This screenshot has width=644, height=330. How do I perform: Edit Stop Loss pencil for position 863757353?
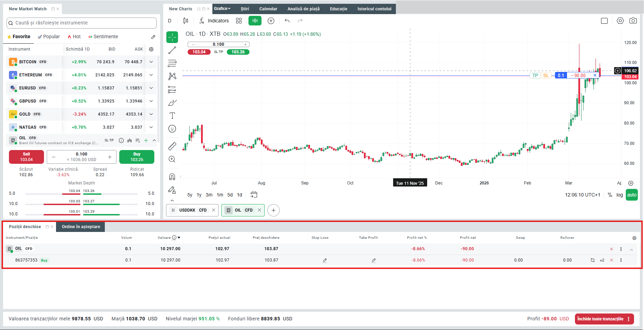324,260
